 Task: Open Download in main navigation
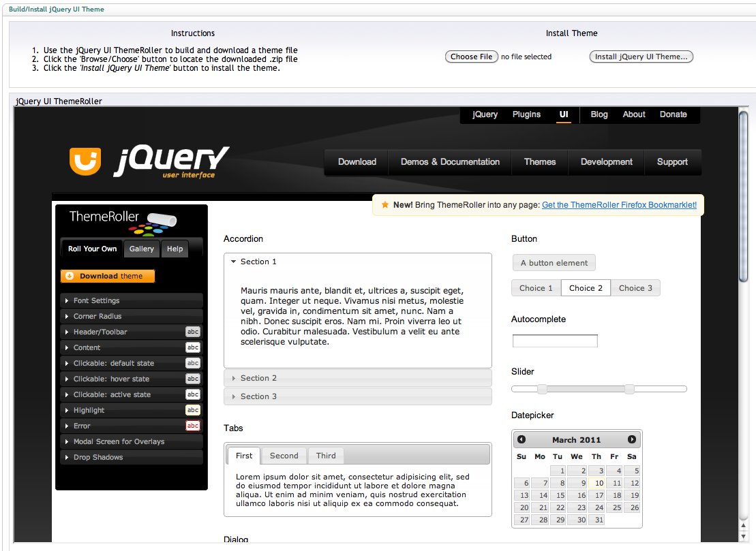[357, 162]
